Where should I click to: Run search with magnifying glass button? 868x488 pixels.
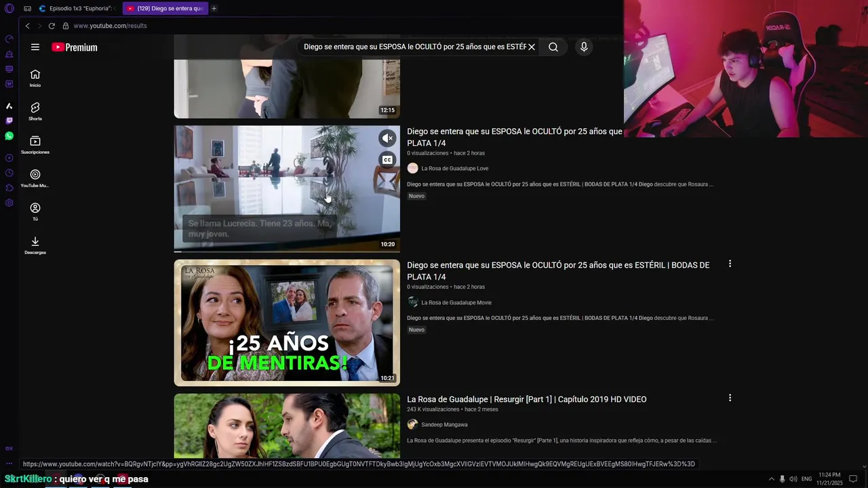[553, 47]
